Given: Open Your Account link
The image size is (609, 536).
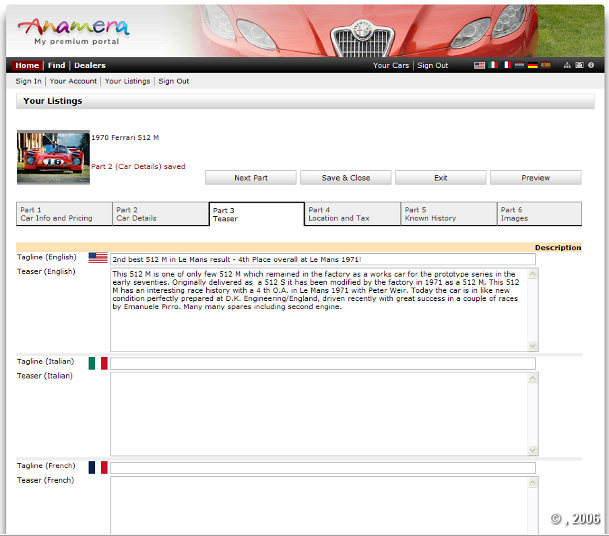Looking at the screenshot, I should [73, 81].
